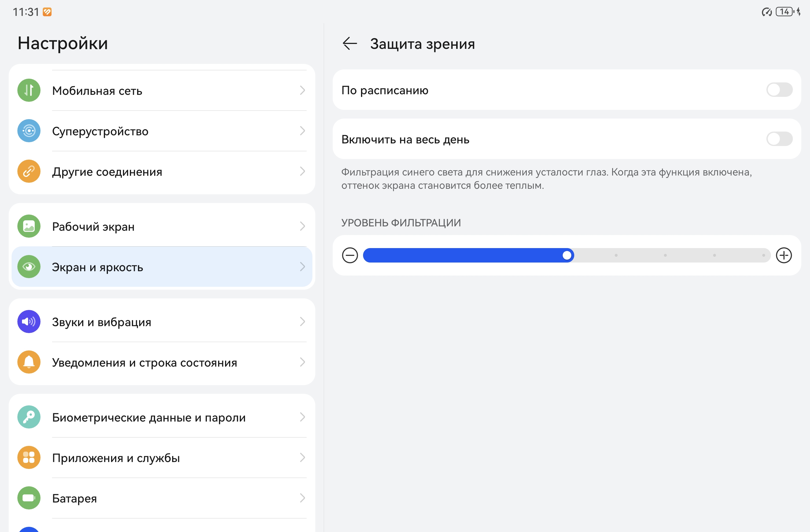810x532 pixels.
Task: Tap the blue Суперустройство icon
Action: tap(29, 131)
